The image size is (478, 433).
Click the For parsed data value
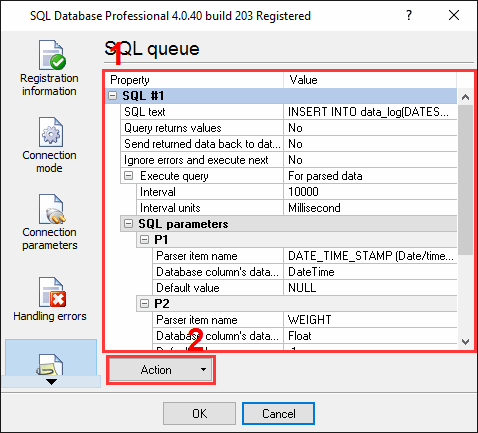370,176
